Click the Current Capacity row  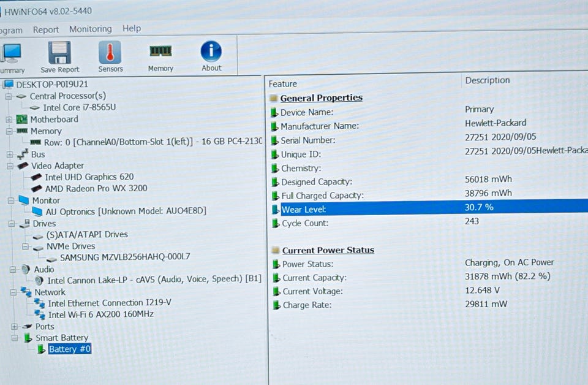[x=430, y=277]
